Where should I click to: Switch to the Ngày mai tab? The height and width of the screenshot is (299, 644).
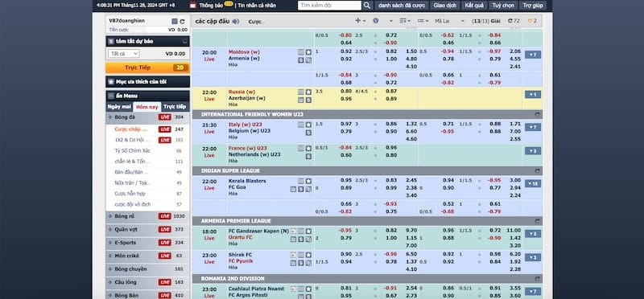click(x=119, y=107)
